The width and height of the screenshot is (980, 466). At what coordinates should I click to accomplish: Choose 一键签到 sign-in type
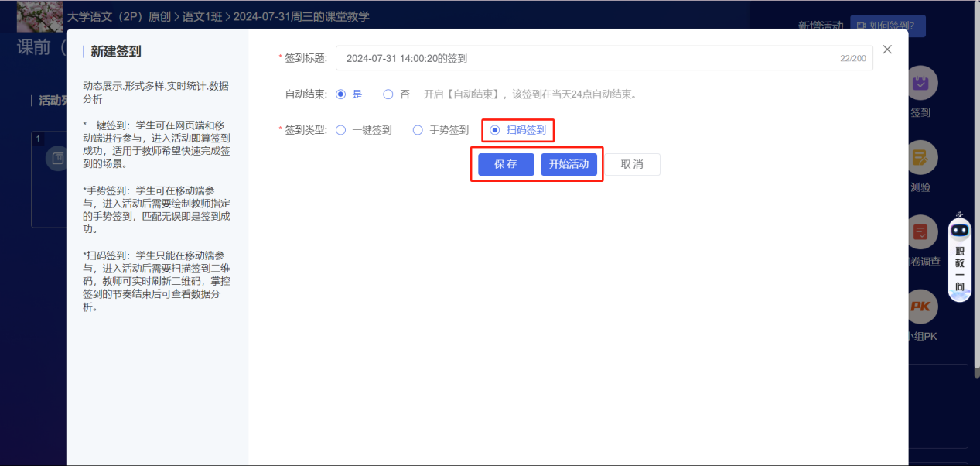pos(341,130)
